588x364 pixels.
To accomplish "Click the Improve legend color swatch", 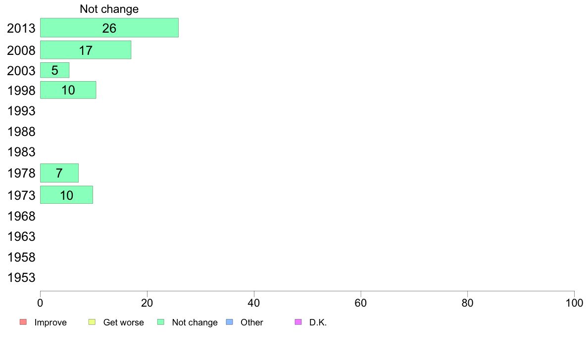I will tap(23, 322).
